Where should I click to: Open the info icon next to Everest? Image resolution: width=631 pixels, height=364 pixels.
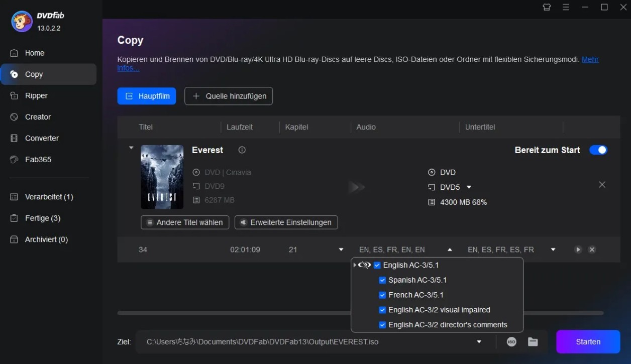pyautogui.click(x=242, y=150)
